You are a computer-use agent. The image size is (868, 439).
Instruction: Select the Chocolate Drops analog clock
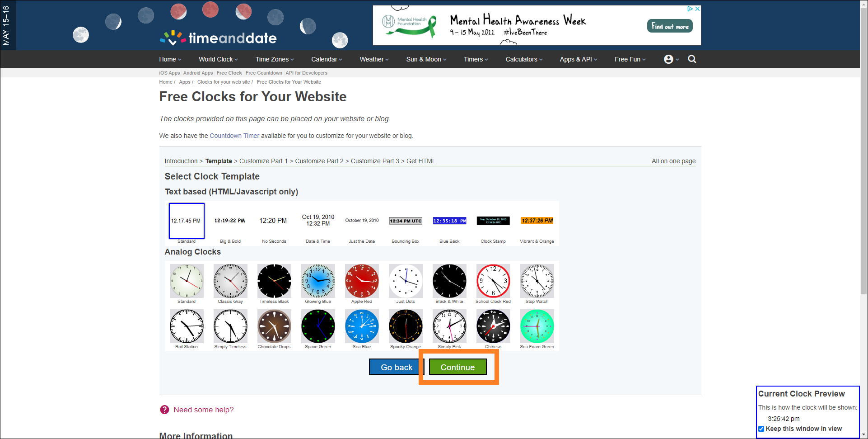click(x=274, y=326)
